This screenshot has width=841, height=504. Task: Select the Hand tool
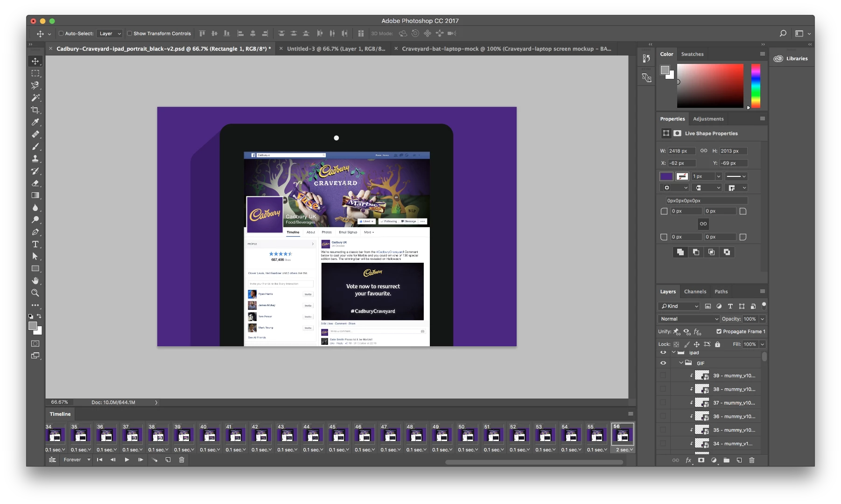[x=35, y=280]
